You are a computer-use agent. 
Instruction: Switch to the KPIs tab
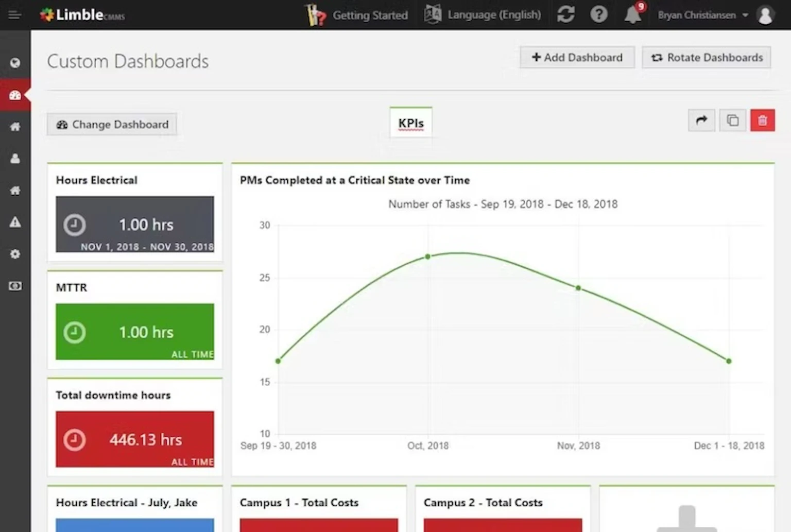click(410, 123)
